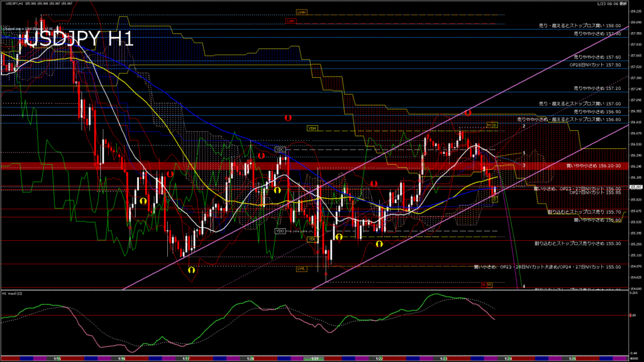This screenshot has height=362, width=644.
Task: Click the current price tag on the price axis
Action: (635, 187)
